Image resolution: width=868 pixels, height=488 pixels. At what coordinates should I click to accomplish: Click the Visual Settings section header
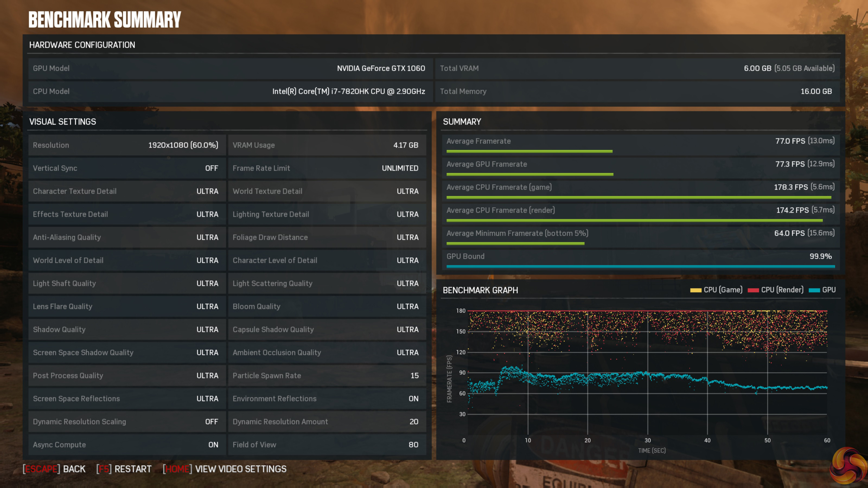point(63,121)
